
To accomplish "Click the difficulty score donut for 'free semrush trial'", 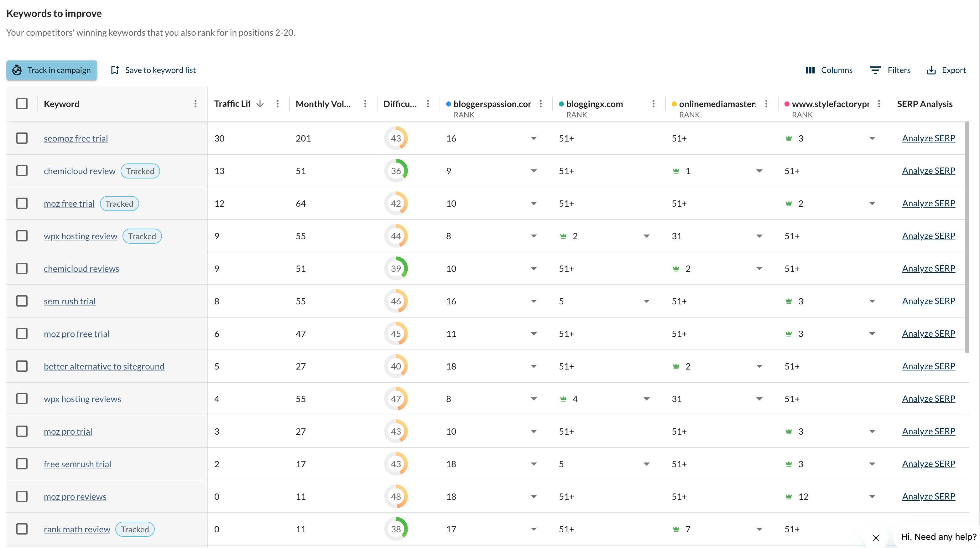I will coord(396,463).
